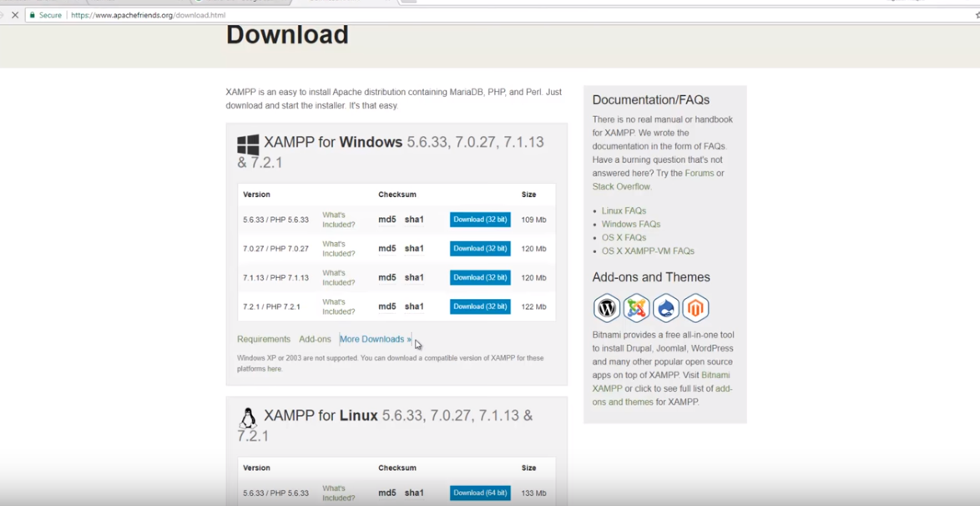The width and height of the screenshot is (980, 506).
Task: Open the Magento add-on icon
Action: pos(695,308)
